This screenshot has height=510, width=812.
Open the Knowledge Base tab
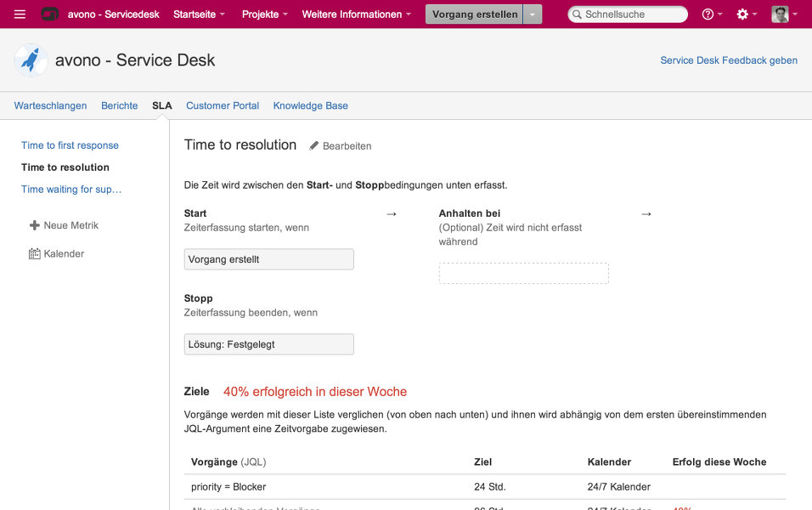coord(310,105)
